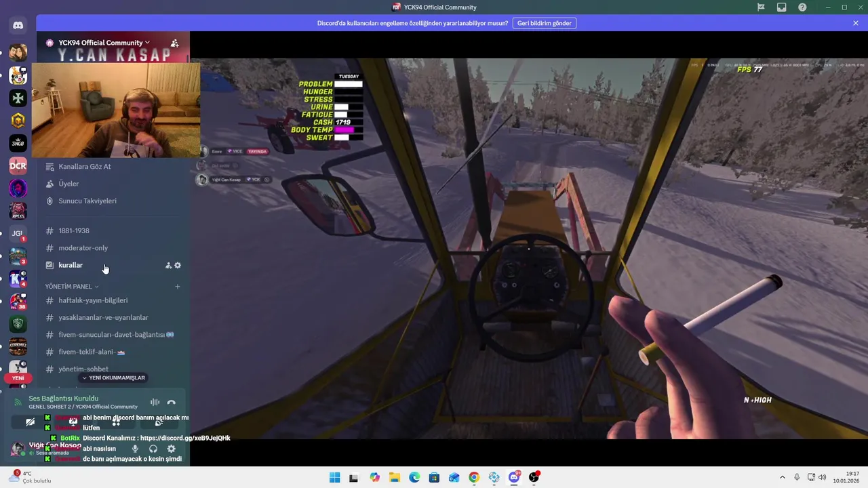The width and height of the screenshot is (868, 488).
Task: Open OBS Studio from taskbar
Action: click(x=534, y=478)
